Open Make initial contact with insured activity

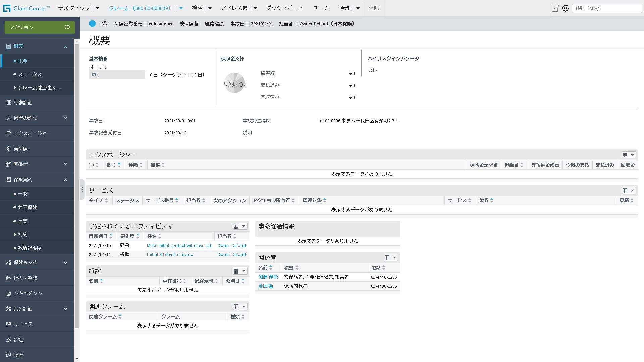[x=179, y=246]
